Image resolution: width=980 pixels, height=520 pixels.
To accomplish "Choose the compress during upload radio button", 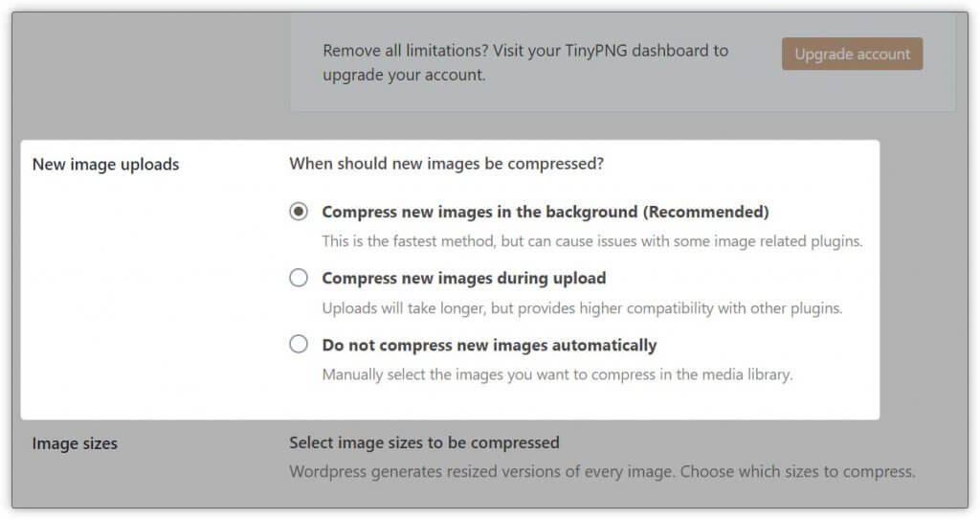I will (299, 278).
